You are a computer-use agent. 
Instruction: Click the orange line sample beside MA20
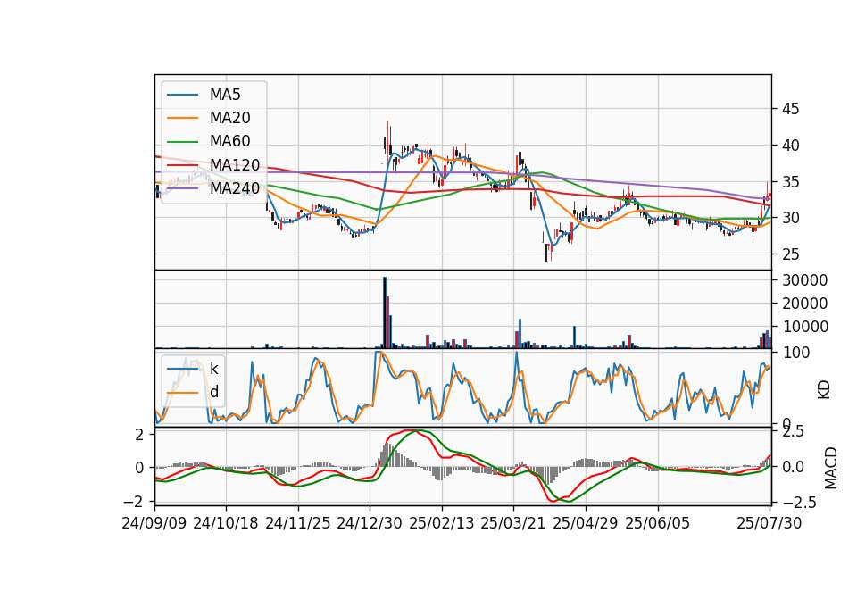point(182,118)
